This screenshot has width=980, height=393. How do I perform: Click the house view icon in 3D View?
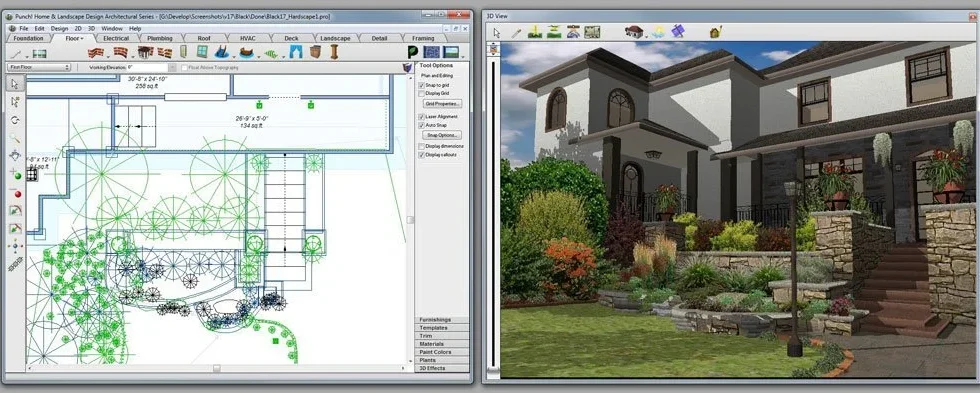click(634, 31)
